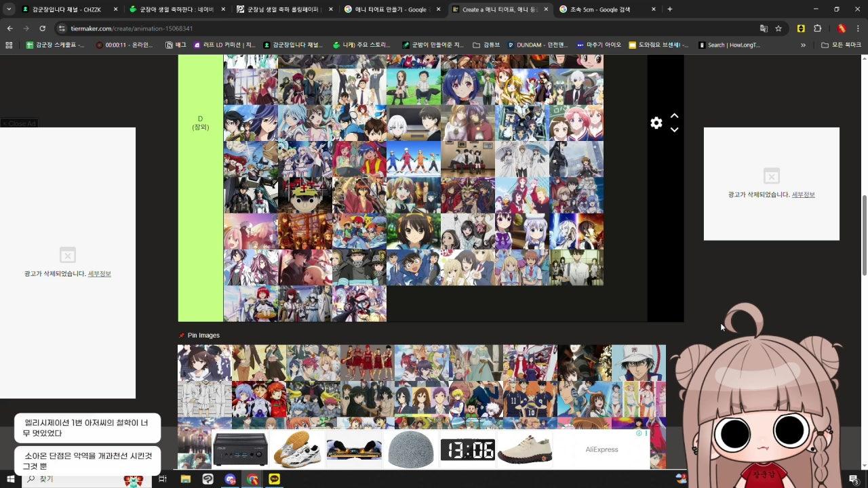The image size is (868, 488).
Task: Move the D tier row up
Action: coord(674,116)
